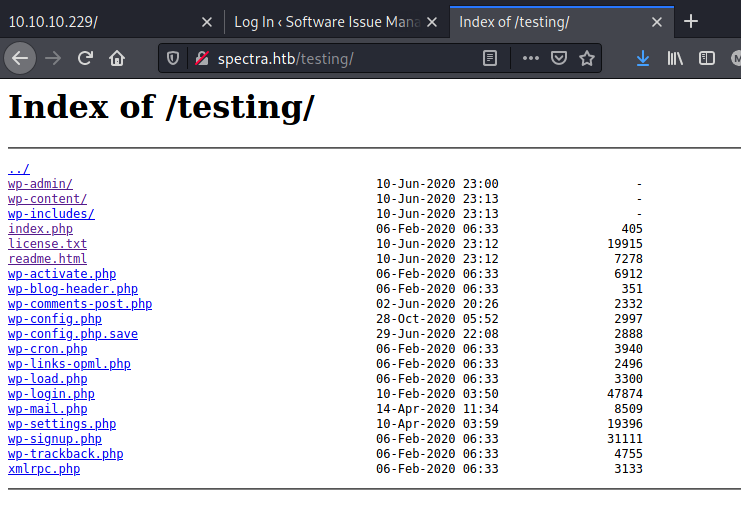Switch to Log In Software Issue tab
Image resolution: width=741 pixels, height=514 pixels.
click(325, 22)
